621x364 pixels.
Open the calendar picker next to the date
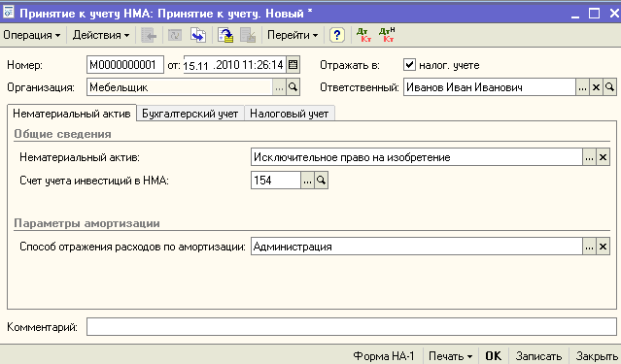[293, 64]
